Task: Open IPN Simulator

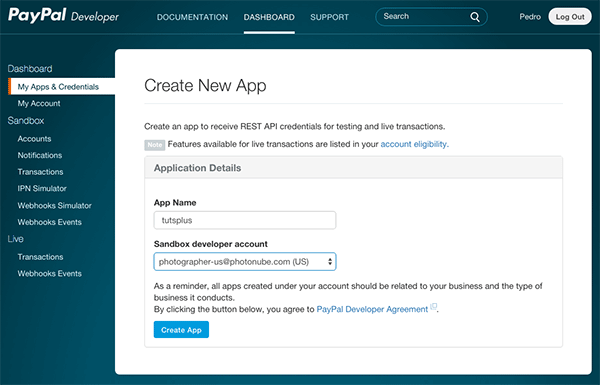Action: (42, 188)
